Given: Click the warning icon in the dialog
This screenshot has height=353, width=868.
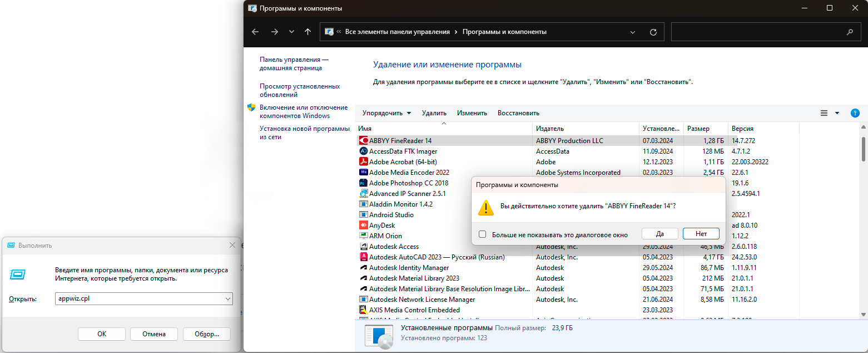Looking at the screenshot, I should 486,207.
